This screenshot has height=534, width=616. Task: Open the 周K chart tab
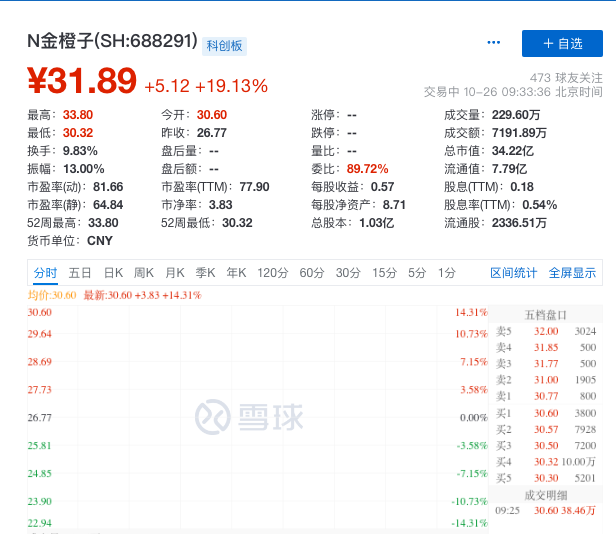click(x=143, y=272)
